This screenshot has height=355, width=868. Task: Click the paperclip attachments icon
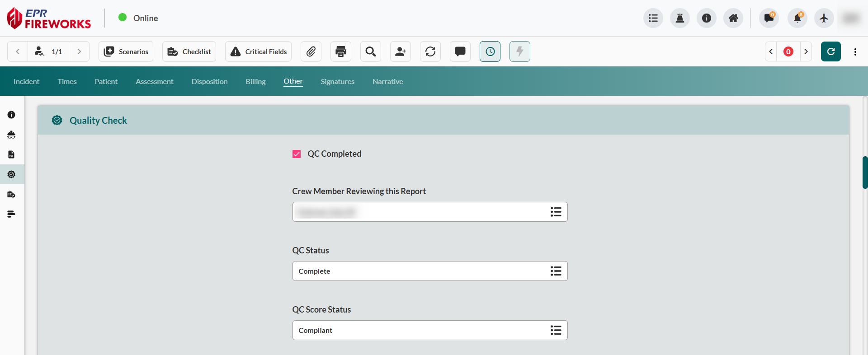point(311,51)
